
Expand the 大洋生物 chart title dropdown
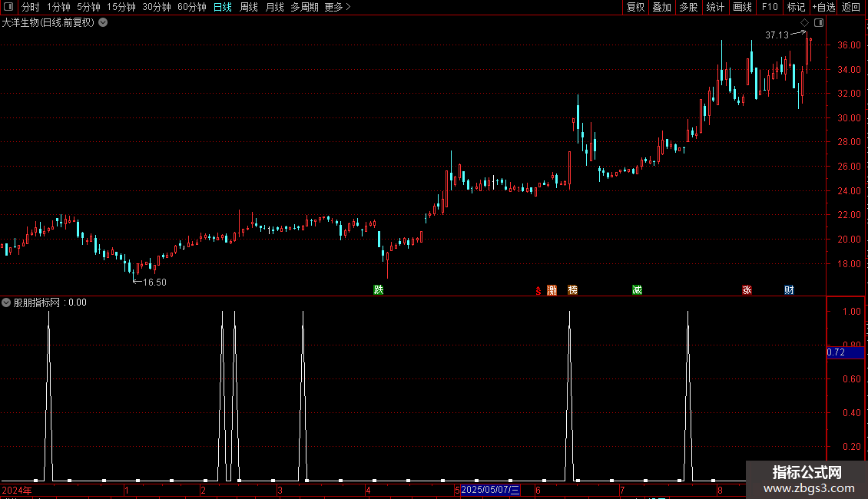[x=103, y=23]
